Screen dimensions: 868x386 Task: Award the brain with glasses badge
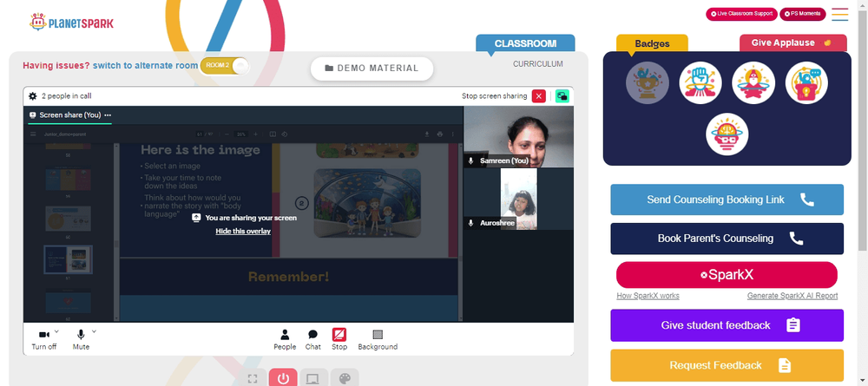pyautogui.click(x=727, y=134)
